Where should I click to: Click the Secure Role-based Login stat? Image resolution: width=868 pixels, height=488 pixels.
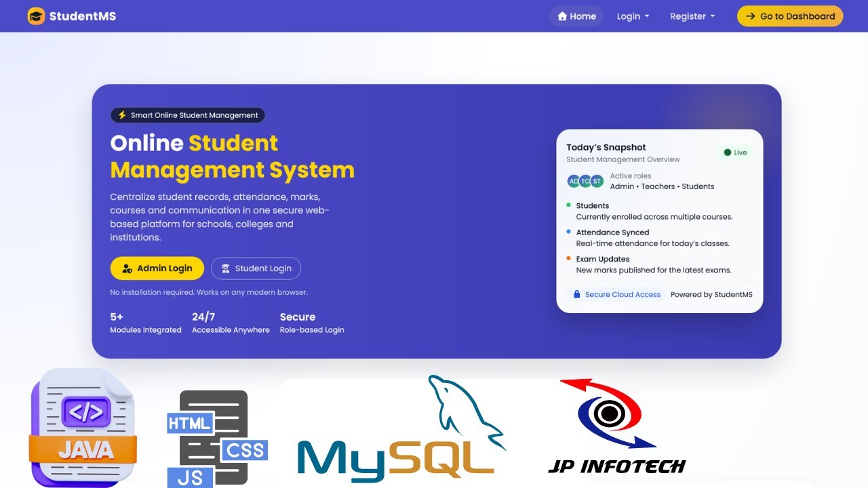click(312, 323)
